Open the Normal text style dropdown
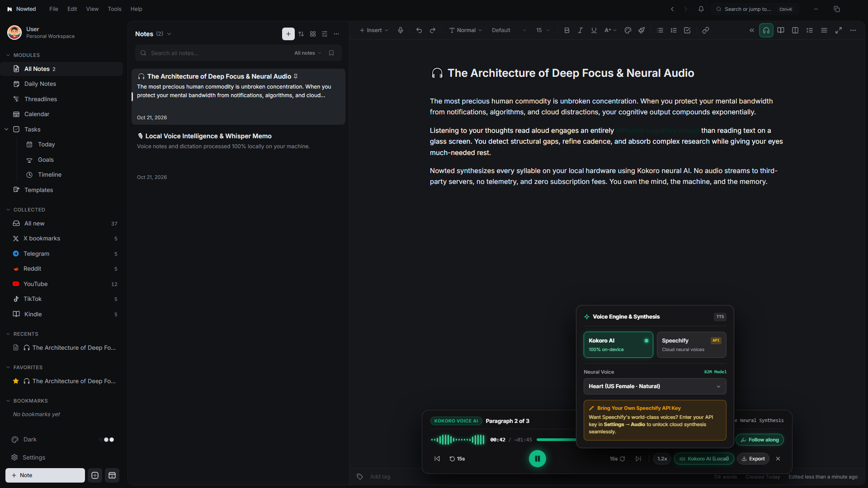The width and height of the screenshot is (868, 488). [466, 30]
